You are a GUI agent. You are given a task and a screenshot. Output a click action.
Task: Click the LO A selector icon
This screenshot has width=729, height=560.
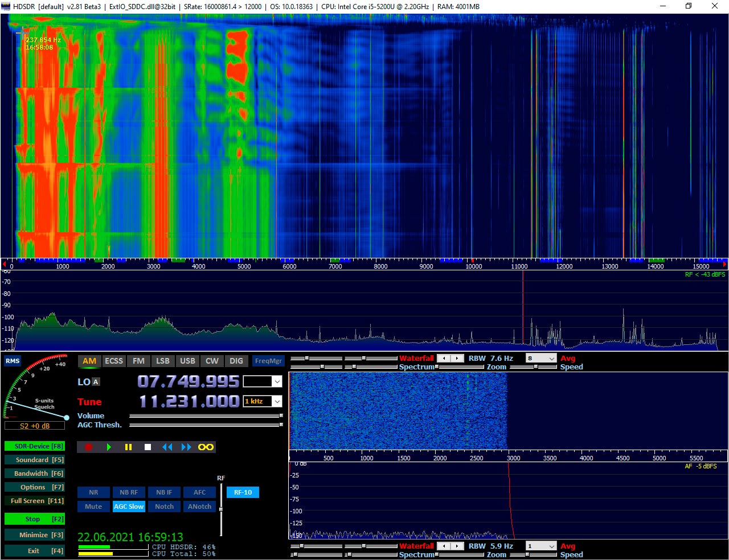tap(96, 382)
